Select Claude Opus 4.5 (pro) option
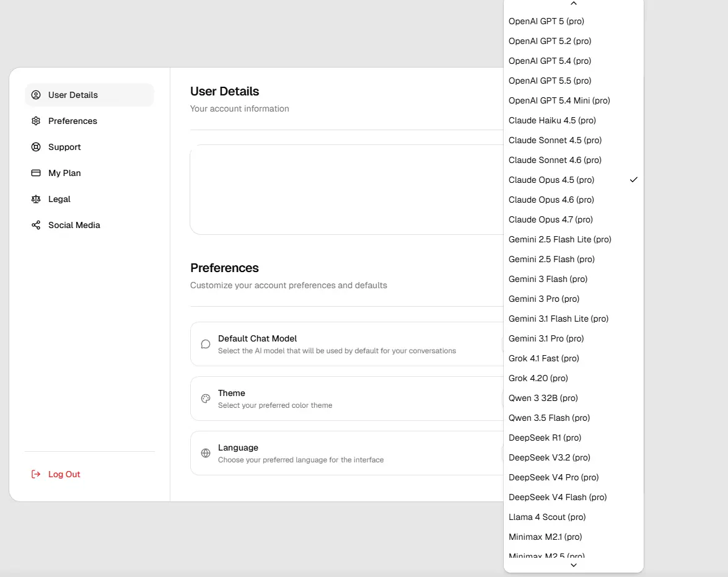 [573, 180]
